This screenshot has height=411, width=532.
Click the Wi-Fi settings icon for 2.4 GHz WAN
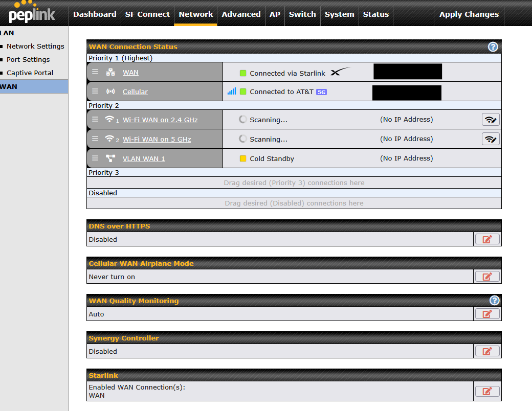pos(491,120)
